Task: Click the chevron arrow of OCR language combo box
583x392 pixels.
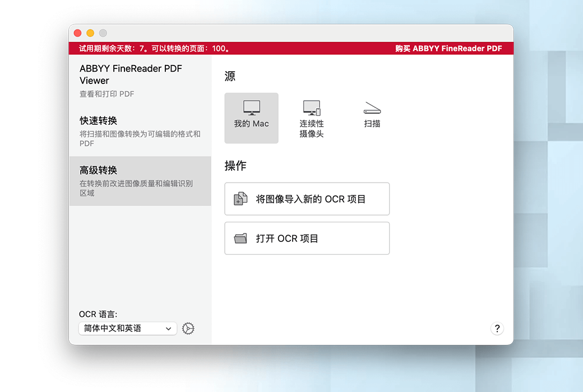Action: 168,329
